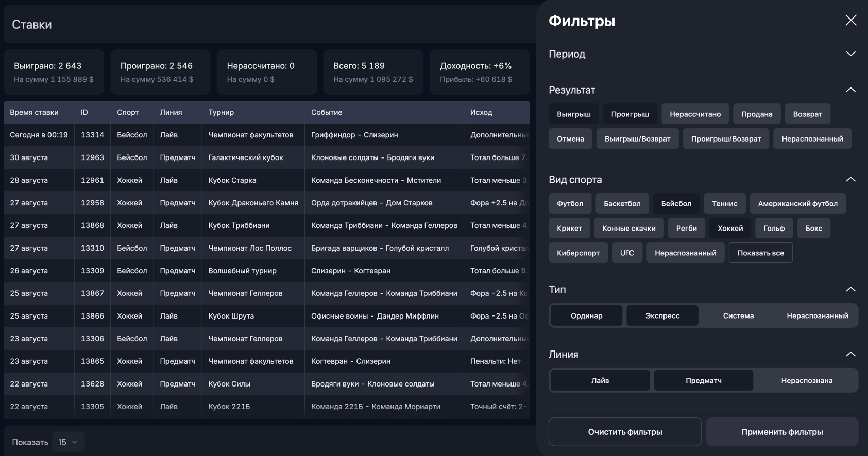Click Показать все sports button
Viewport: 868px width, 456px height.
pos(760,253)
